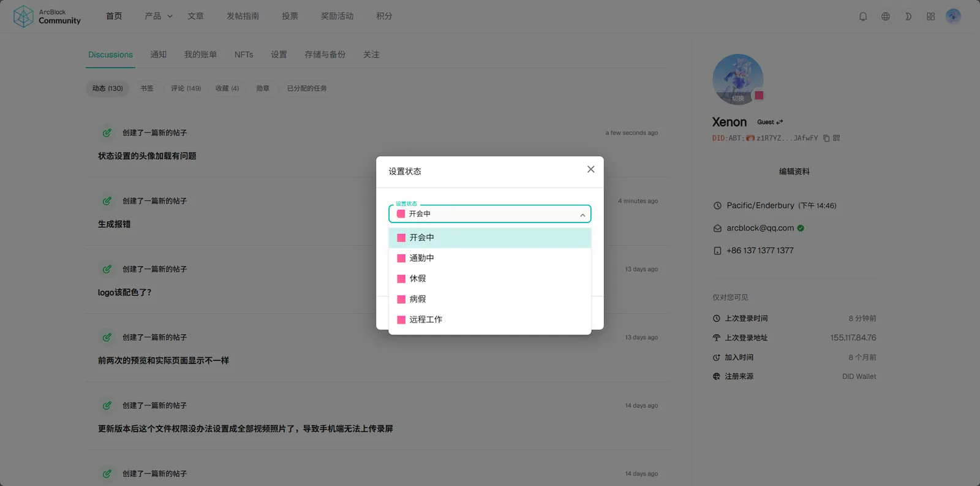Click the phone number icon
The height and width of the screenshot is (486, 980).
point(717,251)
